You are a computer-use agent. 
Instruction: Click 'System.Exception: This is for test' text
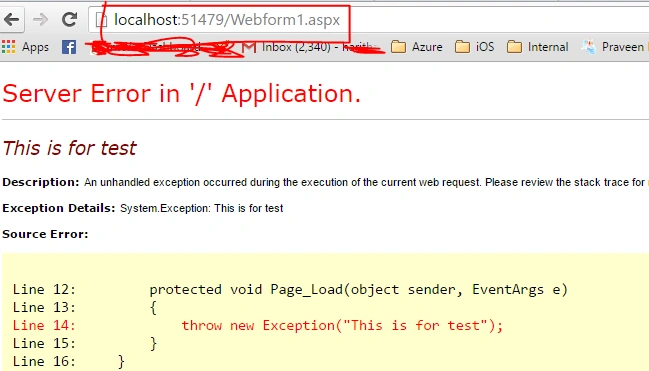(202, 208)
